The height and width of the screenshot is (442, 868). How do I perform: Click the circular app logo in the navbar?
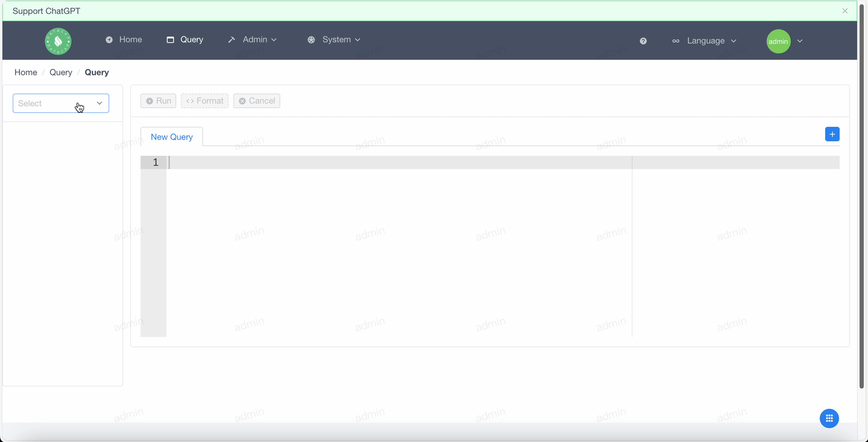coord(57,41)
